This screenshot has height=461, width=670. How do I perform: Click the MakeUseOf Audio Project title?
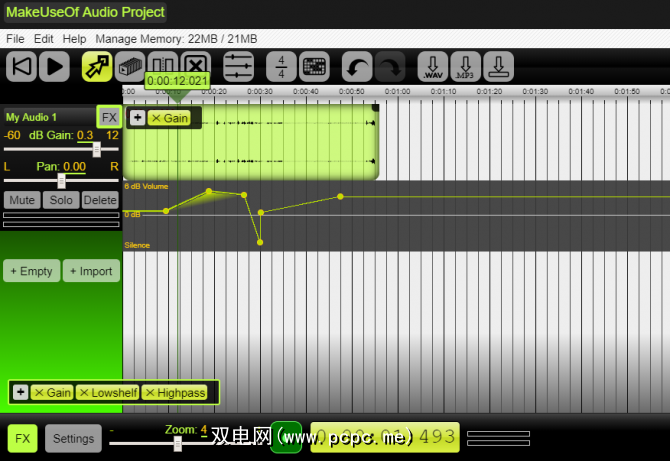coord(85,12)
